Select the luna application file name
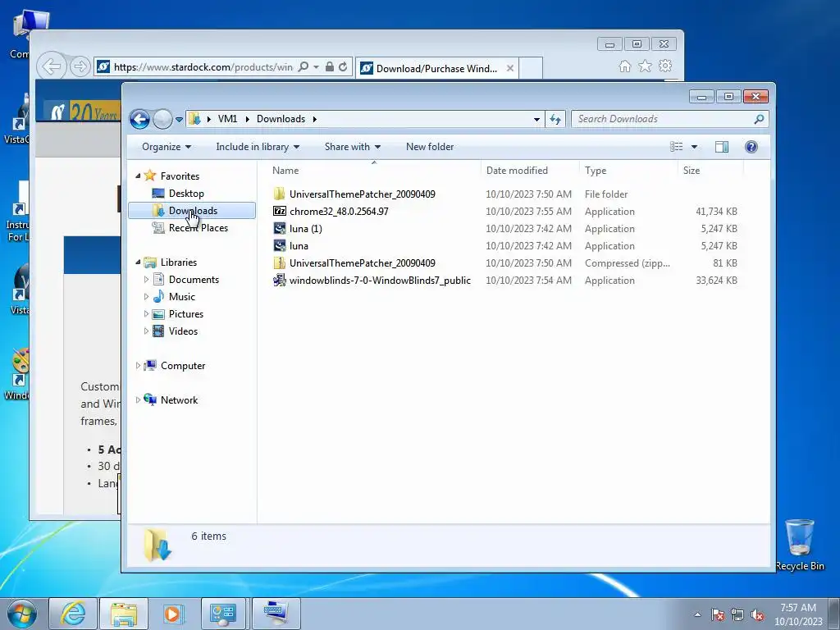Viewport: 840px width, 630px height. 299,246
